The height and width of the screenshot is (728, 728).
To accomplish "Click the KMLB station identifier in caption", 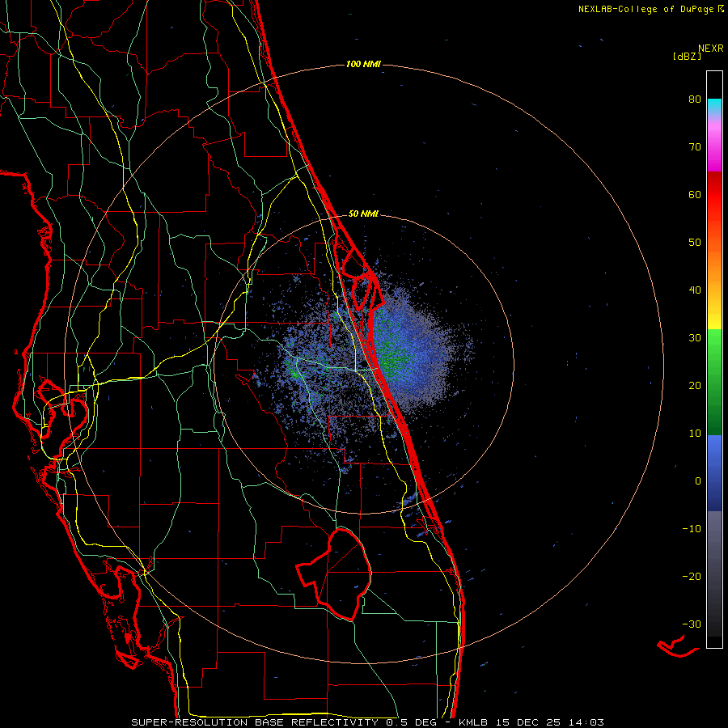I will [x=473, y=722].
